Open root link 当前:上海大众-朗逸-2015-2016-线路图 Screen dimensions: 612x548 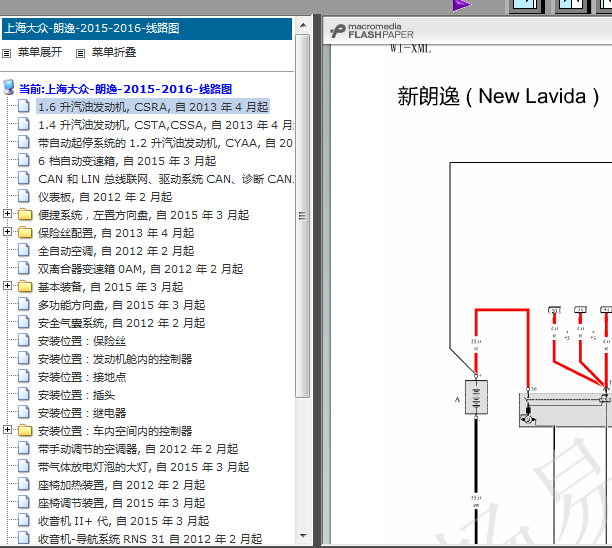point(126,89)
